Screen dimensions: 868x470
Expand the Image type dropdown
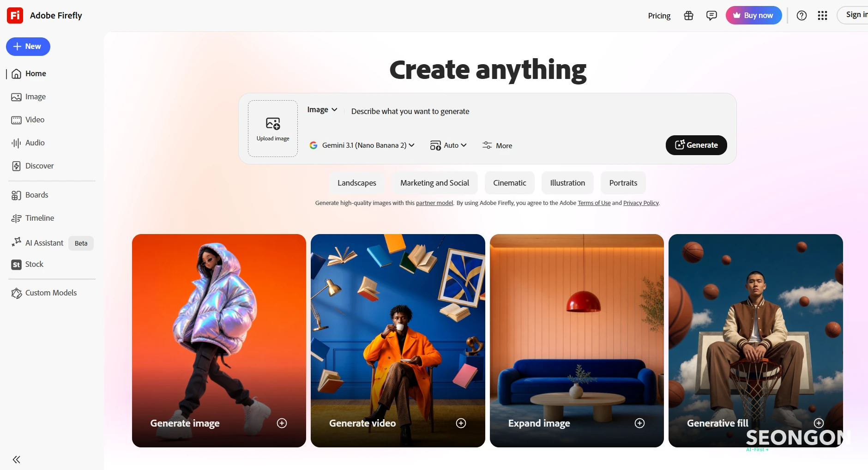click(x=322, y=109)
